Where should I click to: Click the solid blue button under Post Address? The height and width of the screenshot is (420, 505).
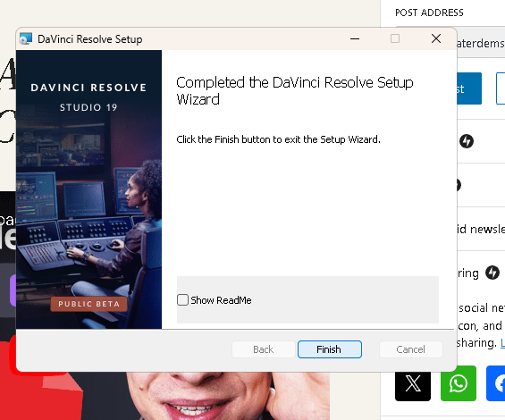[x=469, y=88]
